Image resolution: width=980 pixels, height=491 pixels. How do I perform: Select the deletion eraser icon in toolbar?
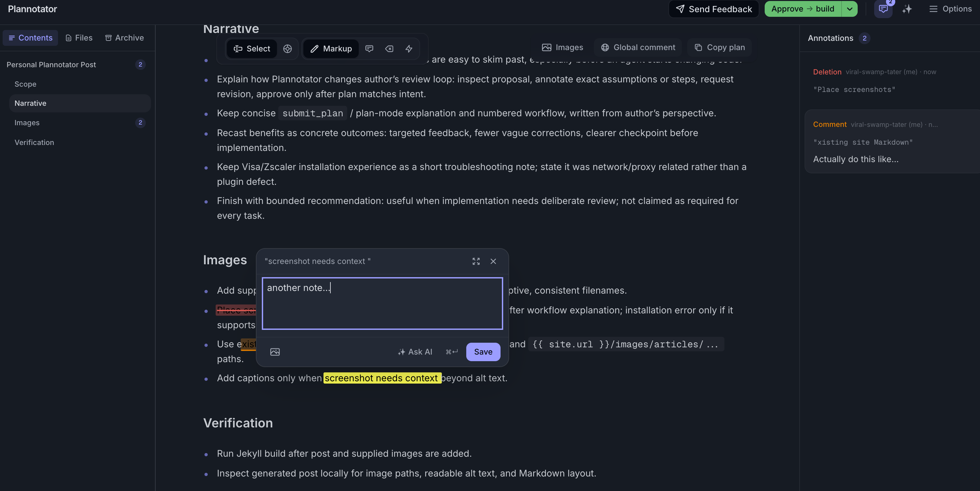(389, 49)
